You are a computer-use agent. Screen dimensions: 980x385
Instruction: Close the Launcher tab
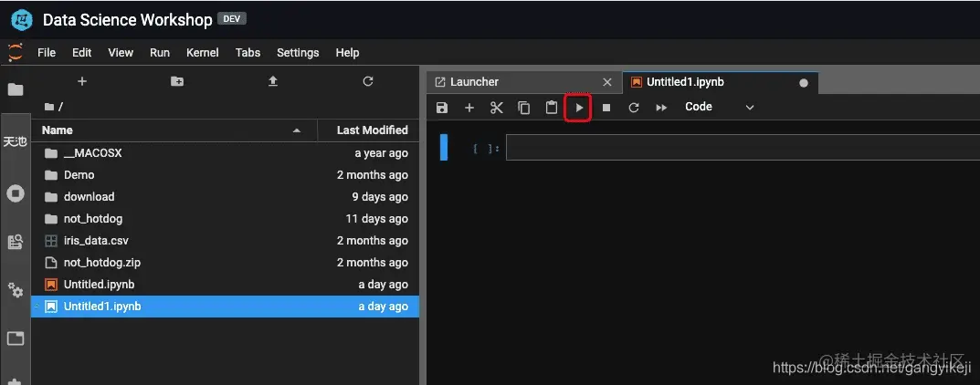coord(606,82)
